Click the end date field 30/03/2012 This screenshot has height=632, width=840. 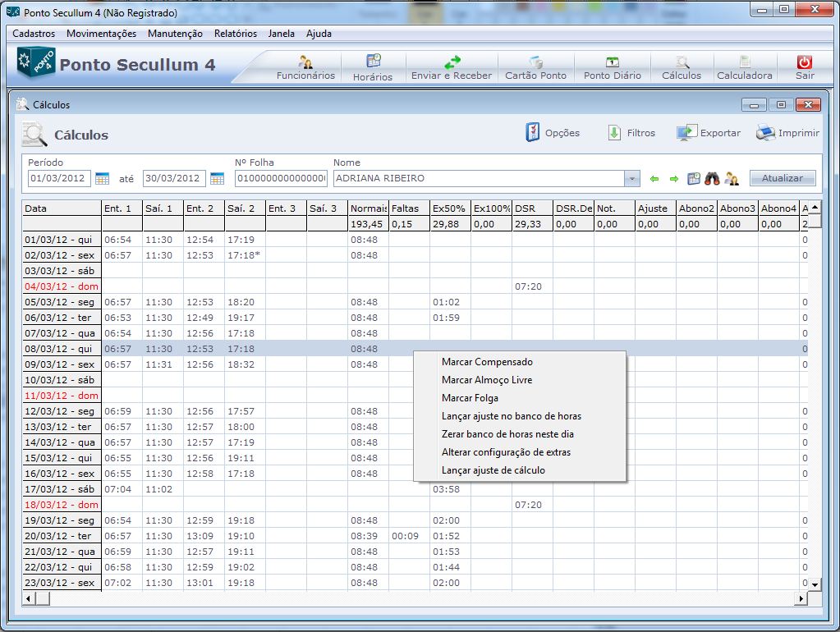tap(174, 178)
